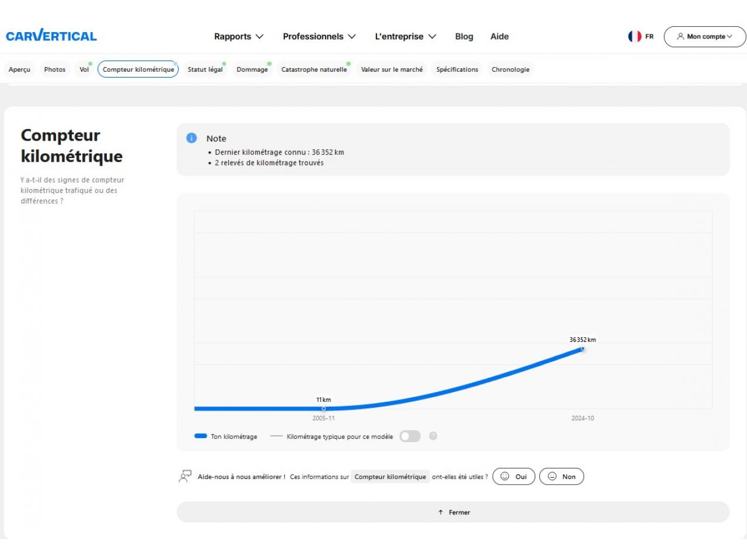Screen dimensions: 747x560
Task: Enable typical mileage for this model toggle
Action: [x=410, y=436]
